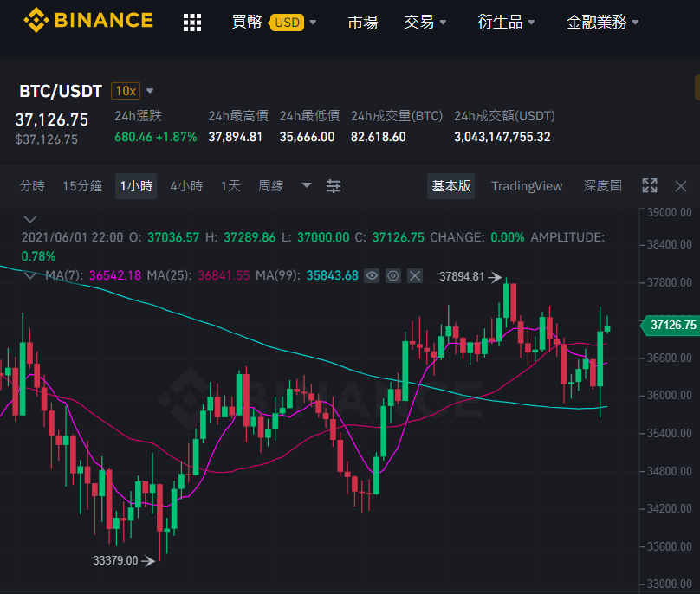700x594 pixels.
Task: Collapse the MA indicator row chevron
Action: point(30,275)
